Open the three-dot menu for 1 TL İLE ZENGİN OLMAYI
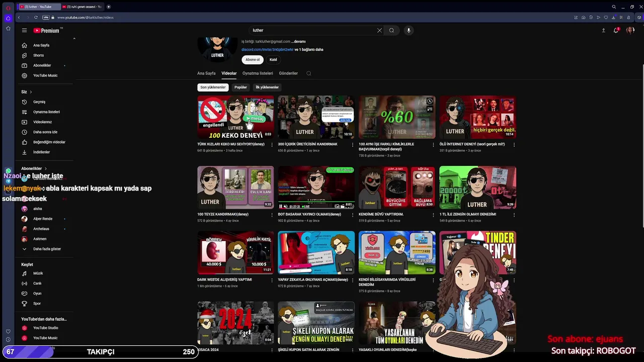The image size is (644, 362). click(x=514, y=215)
